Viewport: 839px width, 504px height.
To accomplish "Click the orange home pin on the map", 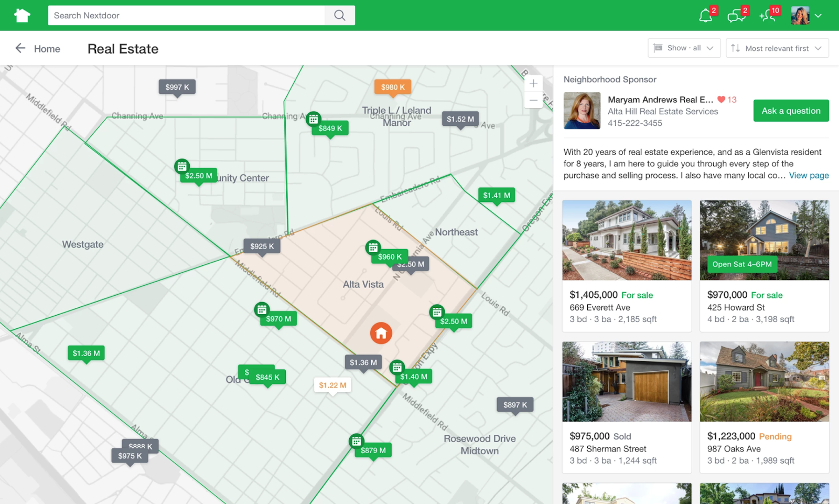I will point(381,333).
